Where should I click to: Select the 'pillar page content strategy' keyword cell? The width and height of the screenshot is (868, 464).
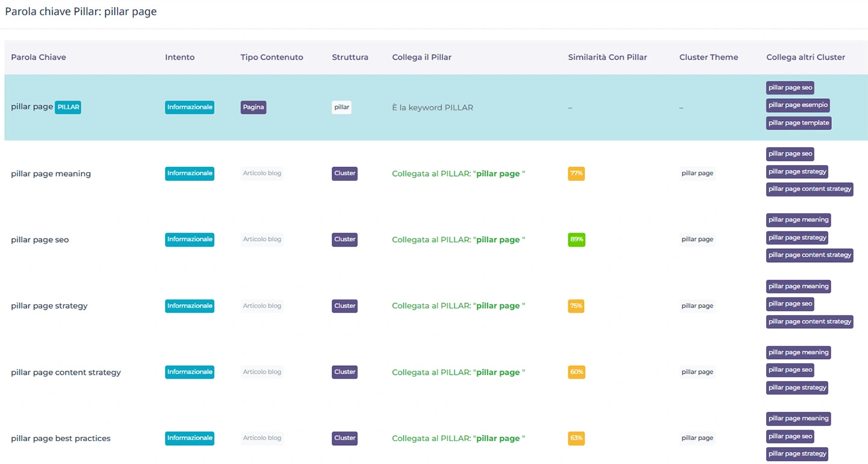pos(66,372)
